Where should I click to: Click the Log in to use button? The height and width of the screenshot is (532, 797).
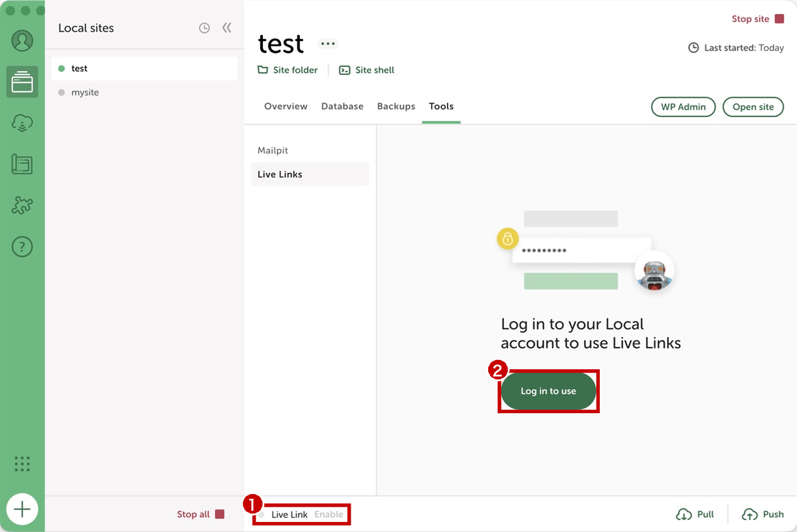(x=548, y=391)
